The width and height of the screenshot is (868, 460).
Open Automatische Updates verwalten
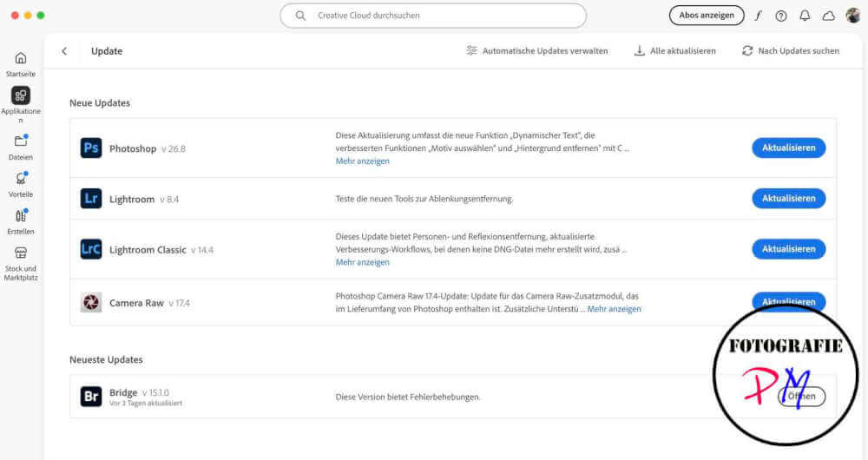point(537,51)
